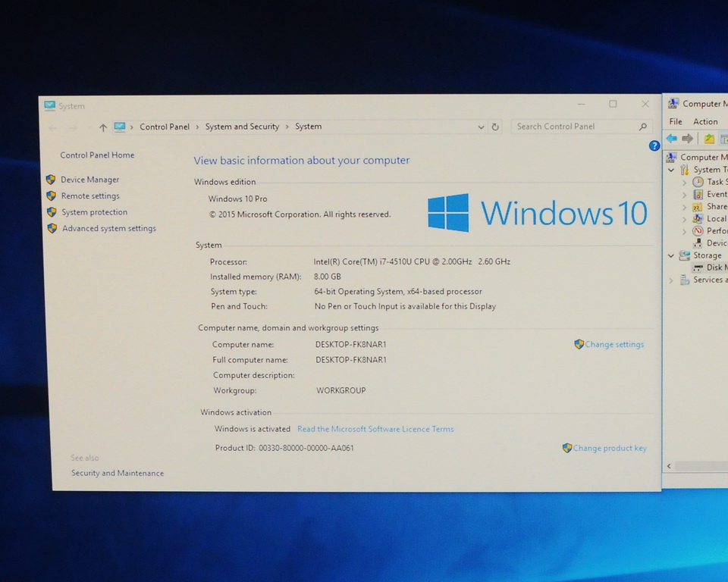Viewport: 728px width, 582px height.
Task: Select System breadcrumb item
Action: (x=309, y=127)
